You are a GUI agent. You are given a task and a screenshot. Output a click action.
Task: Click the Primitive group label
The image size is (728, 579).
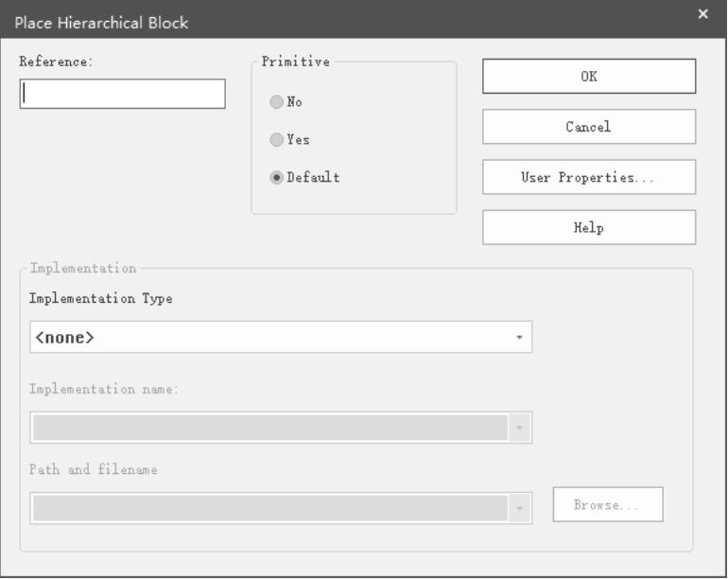coord(295,61)
